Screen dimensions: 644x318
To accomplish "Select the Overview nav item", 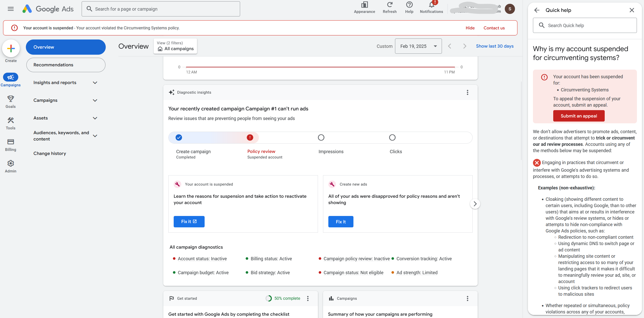I will (66, 47).
